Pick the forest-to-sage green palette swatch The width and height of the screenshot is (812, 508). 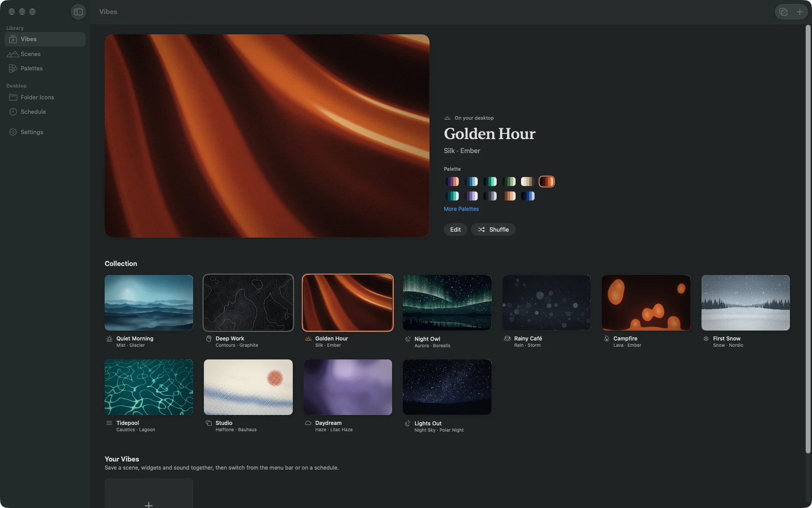(509, 182)
